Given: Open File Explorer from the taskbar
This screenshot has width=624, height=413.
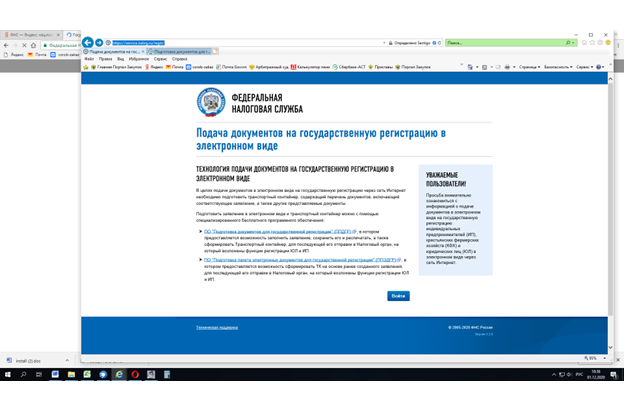Looking at the screenshot, I should click(71, 374).
